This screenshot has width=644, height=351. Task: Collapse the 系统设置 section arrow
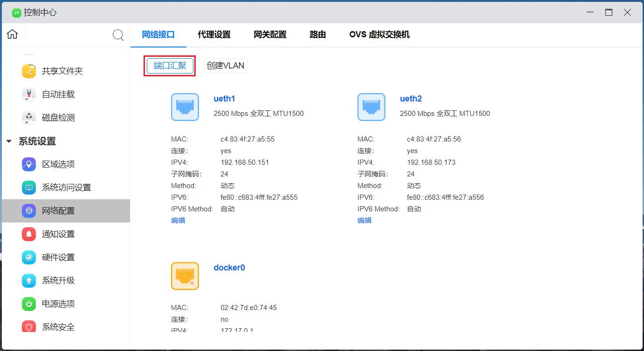(x=9, y=142)
